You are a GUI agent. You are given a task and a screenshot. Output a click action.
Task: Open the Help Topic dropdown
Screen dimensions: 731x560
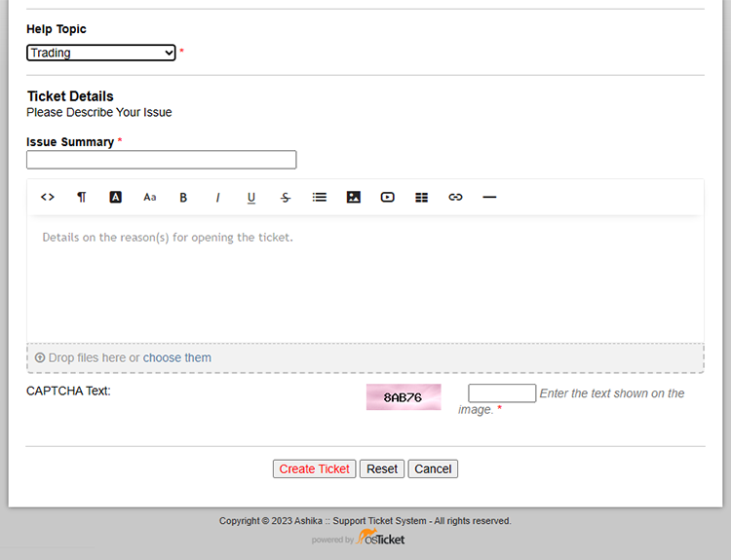coord(101,53)
